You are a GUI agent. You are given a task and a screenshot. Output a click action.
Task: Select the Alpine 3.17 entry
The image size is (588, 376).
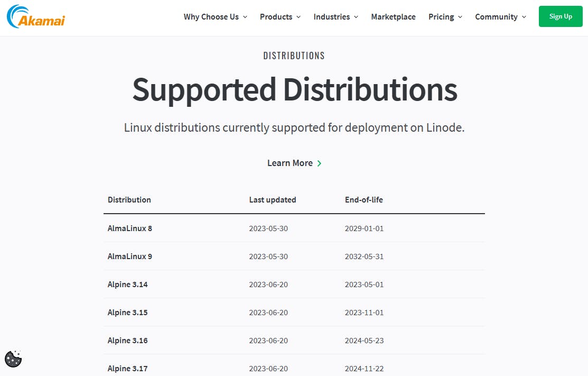tap(128, 369)
